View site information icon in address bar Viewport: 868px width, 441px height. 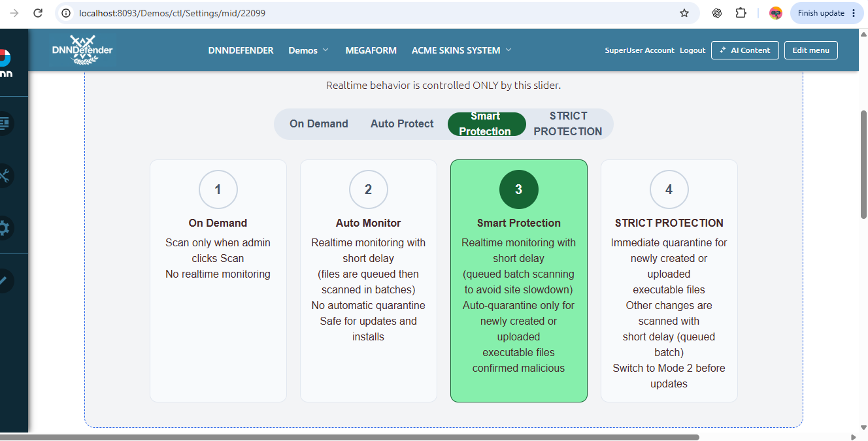pos(66,13)
